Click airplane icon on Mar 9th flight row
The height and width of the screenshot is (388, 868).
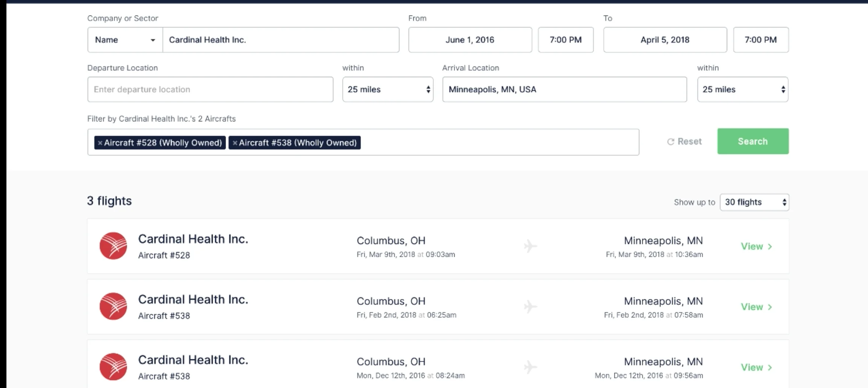[x=530, y=246]
